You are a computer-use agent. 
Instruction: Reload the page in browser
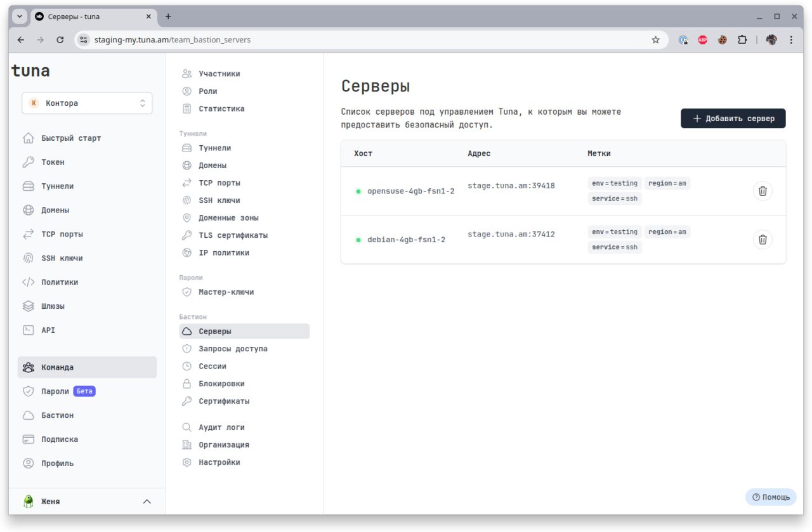tap(60, 39)
